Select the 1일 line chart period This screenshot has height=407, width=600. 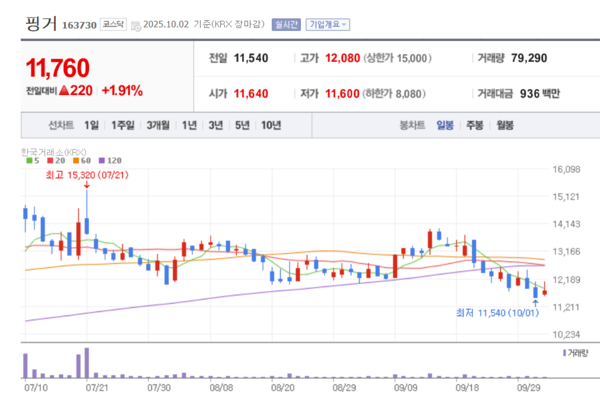92,125
